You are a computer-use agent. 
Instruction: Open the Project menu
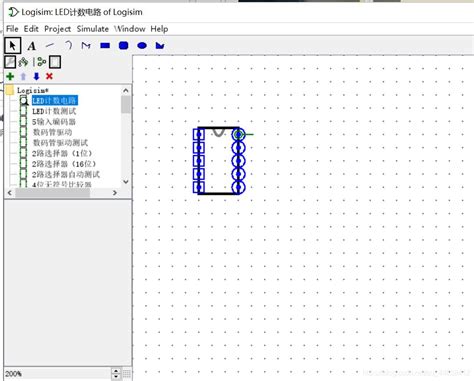pos(57,29)
